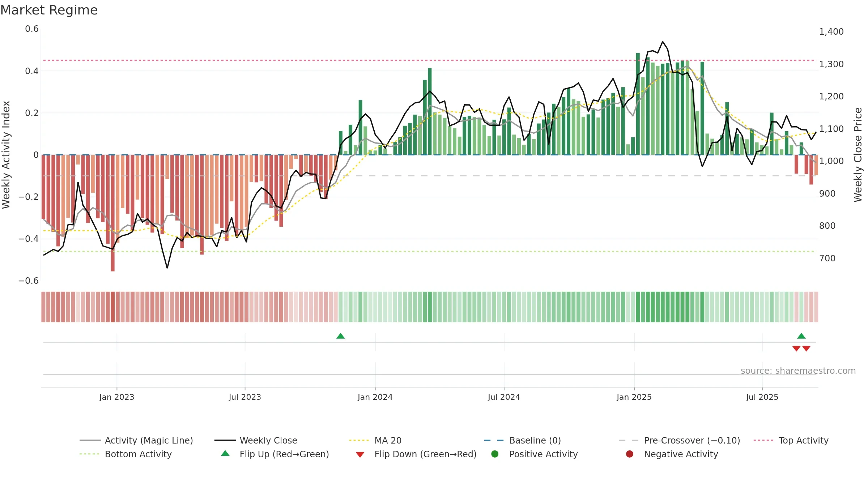The height and width of the screenshot is (488, 868).
Task: Click the 1,000 price axis tick
Action: coord(831,161)
